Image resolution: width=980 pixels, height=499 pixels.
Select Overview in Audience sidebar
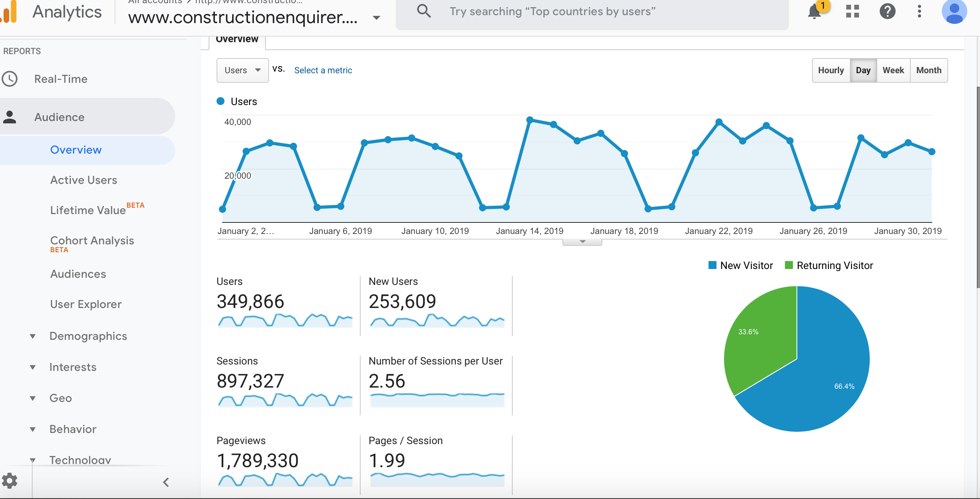point(76,150)
